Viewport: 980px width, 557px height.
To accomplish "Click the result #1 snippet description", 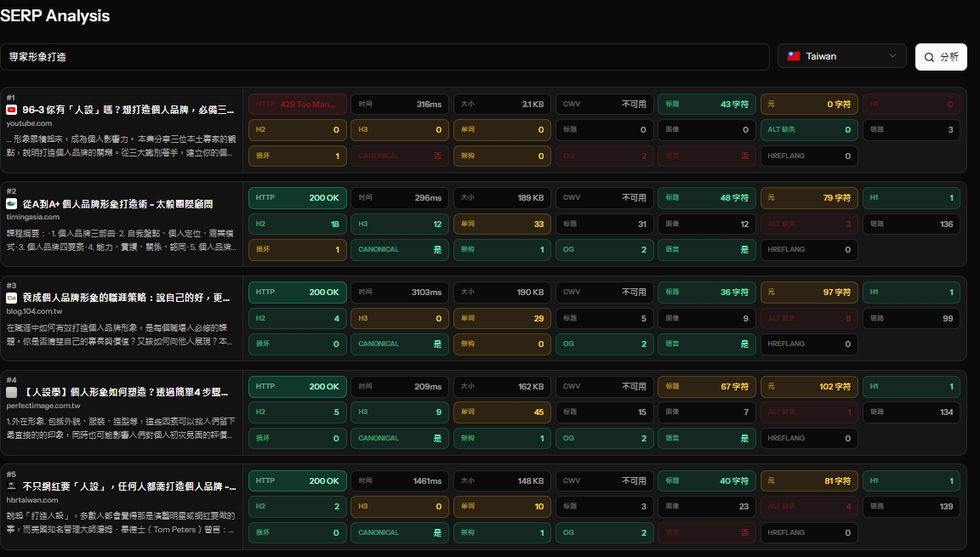I will [x=122, y=145].
